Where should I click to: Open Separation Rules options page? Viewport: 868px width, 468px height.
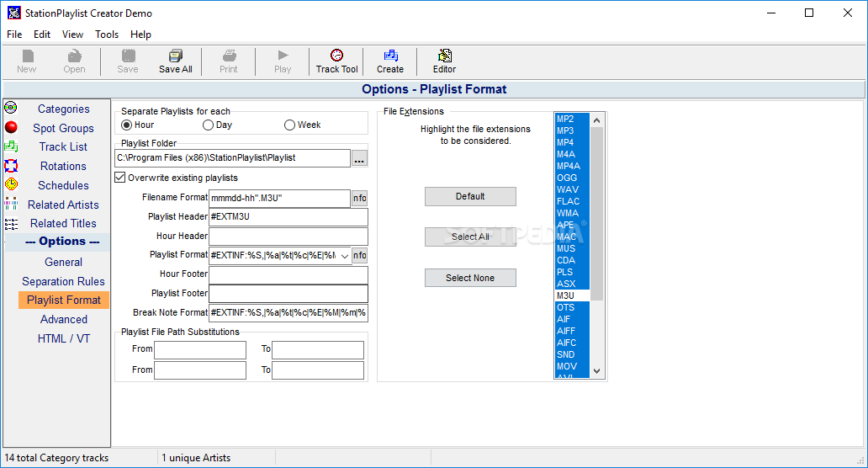(x=63, y=281)
